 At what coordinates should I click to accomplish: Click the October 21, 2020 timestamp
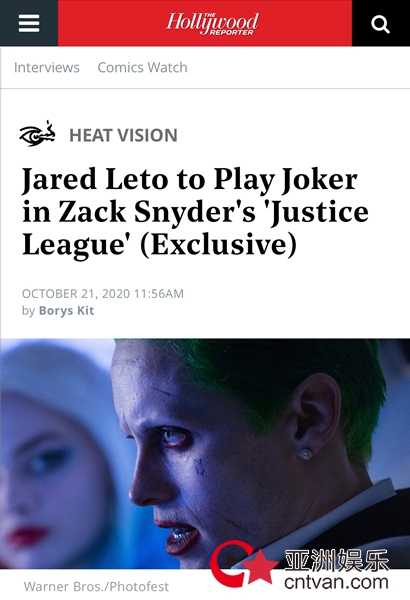click(x=103, y=293)
